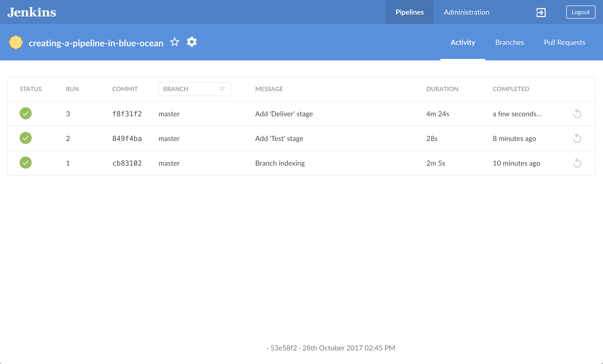Open pipeline settings gear icon
Screen dimensions: 603x364
192,42
